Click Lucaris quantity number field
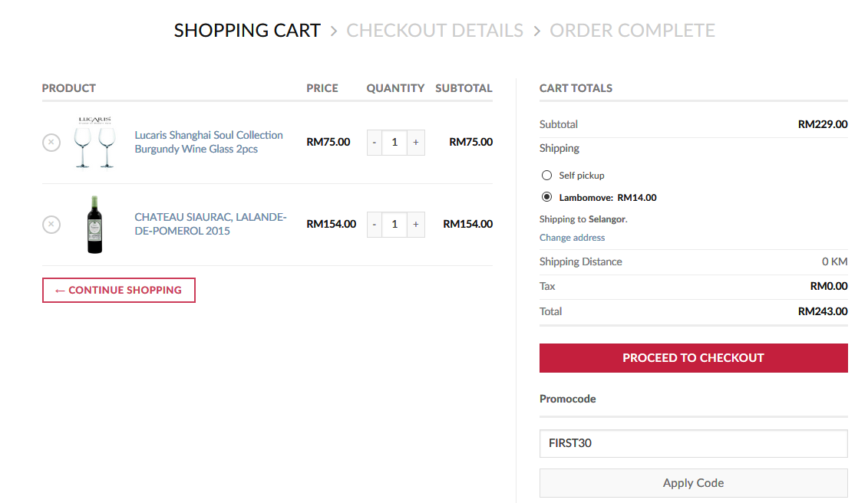 coord(394,143)
